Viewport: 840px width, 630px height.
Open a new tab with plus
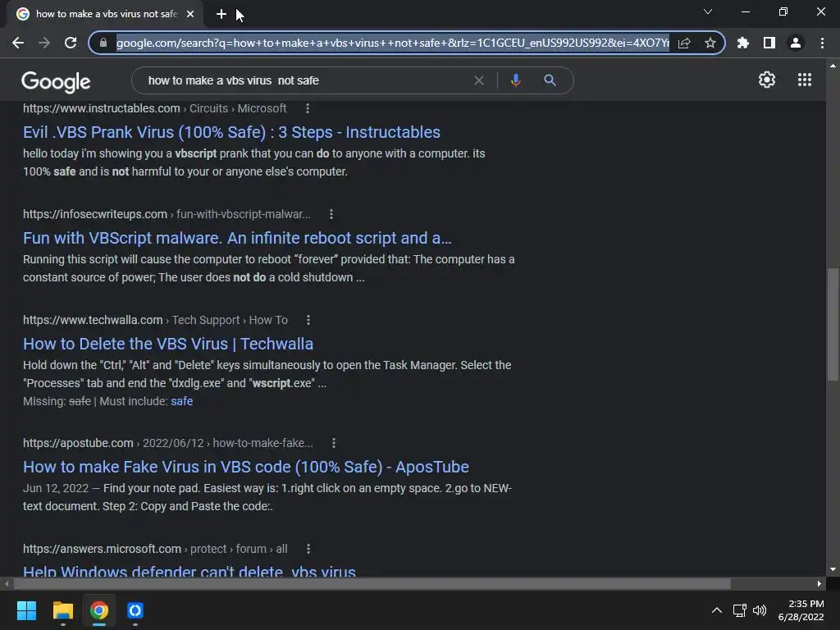pyautogui.click(x=221, y=14)
